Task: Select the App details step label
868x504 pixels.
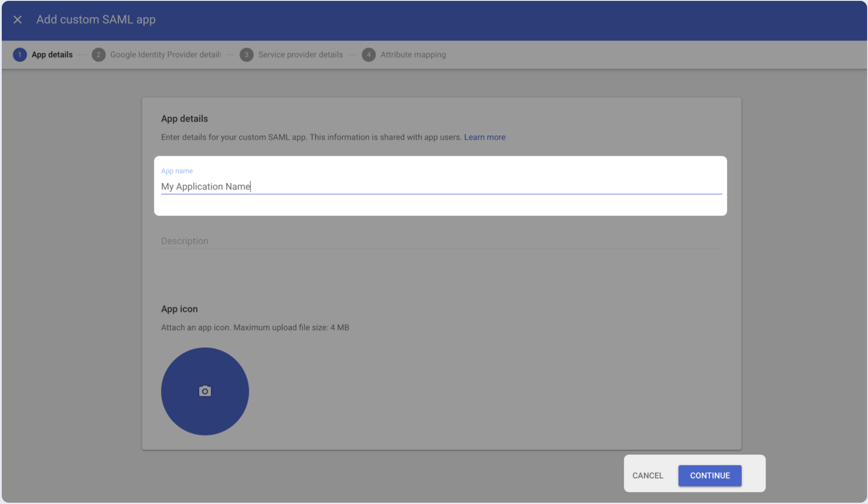Action: pos(52,55)
